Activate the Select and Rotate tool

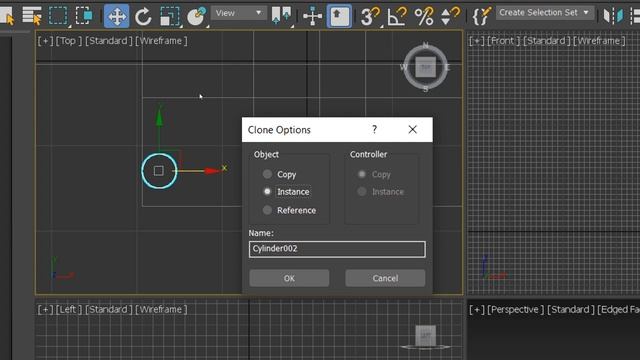[143, 16]
